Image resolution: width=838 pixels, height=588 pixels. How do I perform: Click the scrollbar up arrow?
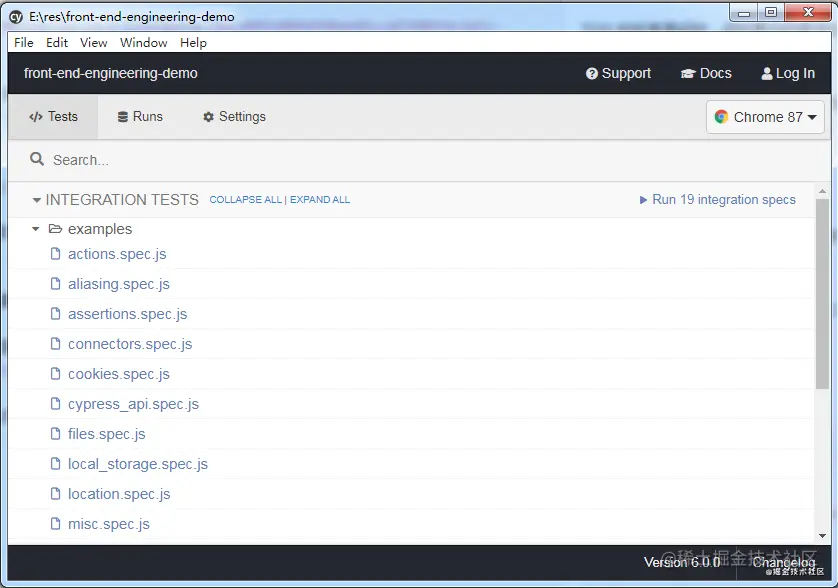[822, 191]
